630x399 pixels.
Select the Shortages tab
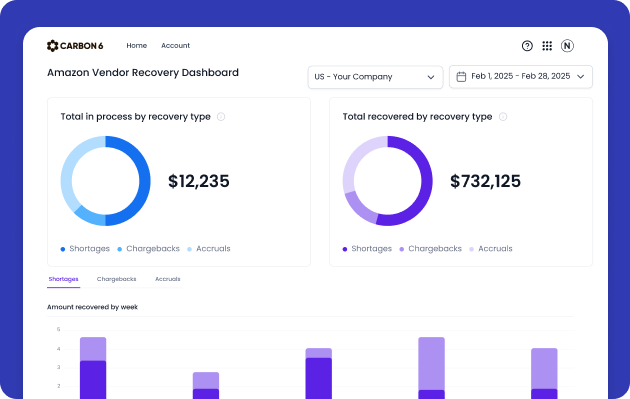tap(63, 279)
